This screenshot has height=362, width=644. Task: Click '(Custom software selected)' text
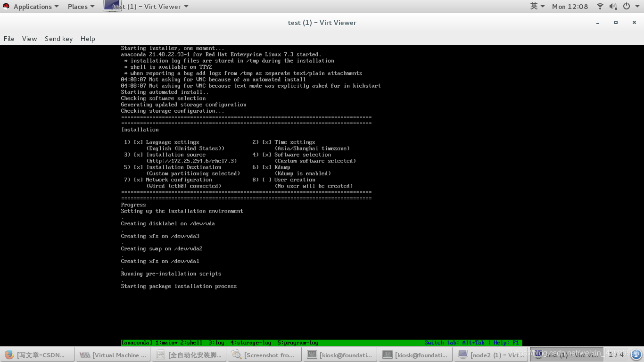click(315, 161)
